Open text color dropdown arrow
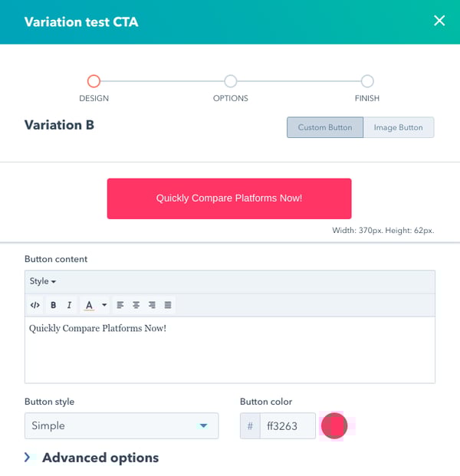This screenshot has width=460, height=476. (104, 305)
